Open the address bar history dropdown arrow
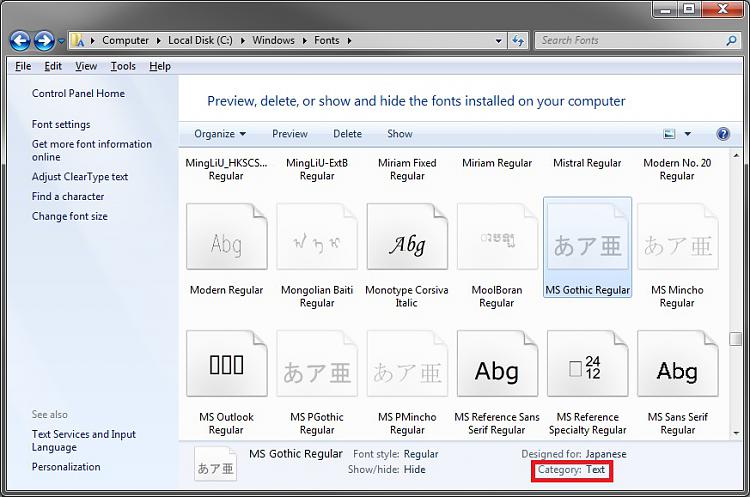 click(498, 41)
